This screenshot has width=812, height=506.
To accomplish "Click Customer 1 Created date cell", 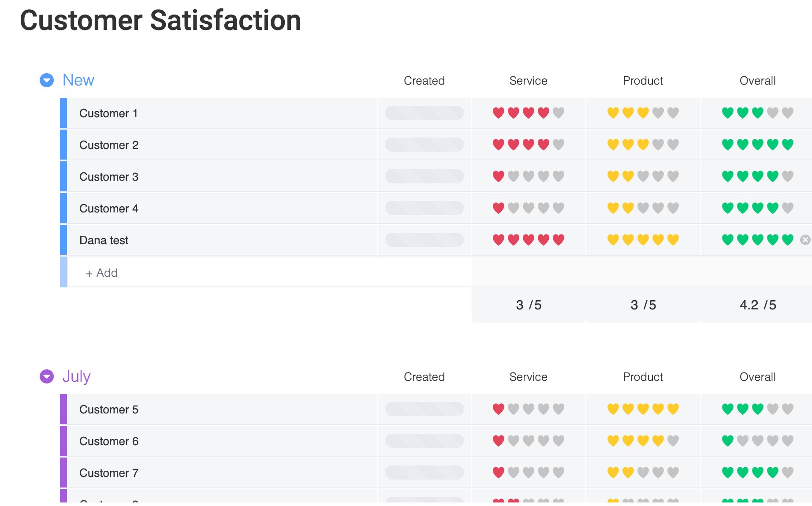I will click(x=424, y=113).
